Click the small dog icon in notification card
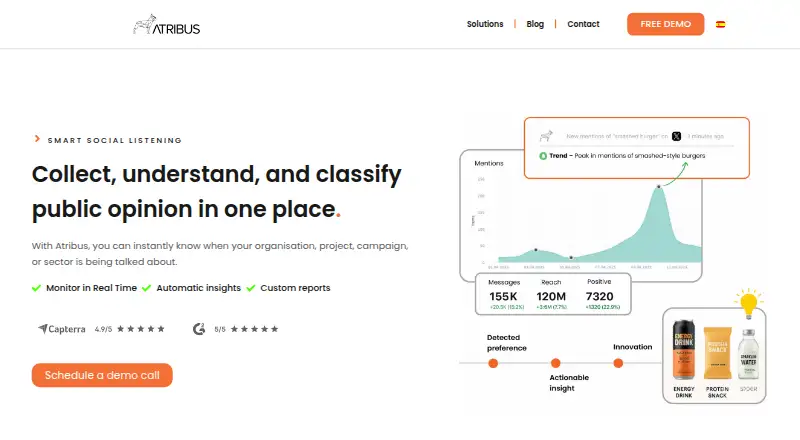The height and width of the screenshot is (440, 800). pyautogui.click(x=546, y=136)
